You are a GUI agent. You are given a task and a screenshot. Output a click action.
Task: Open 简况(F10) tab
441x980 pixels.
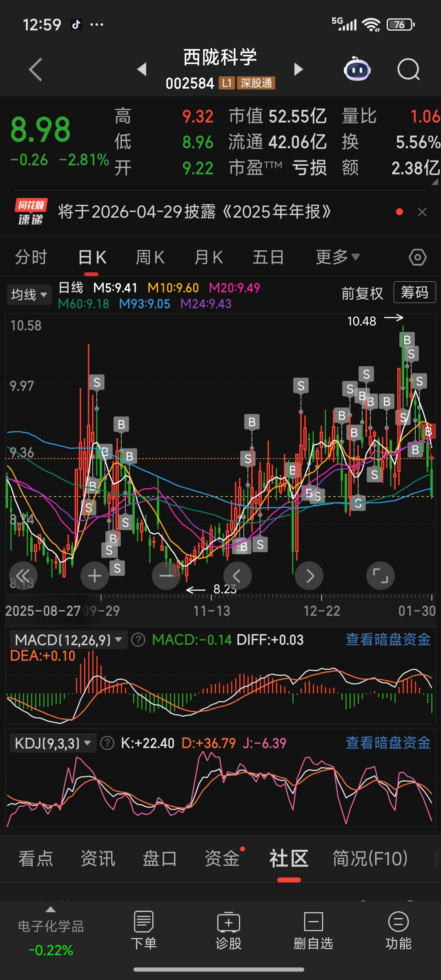370,858
